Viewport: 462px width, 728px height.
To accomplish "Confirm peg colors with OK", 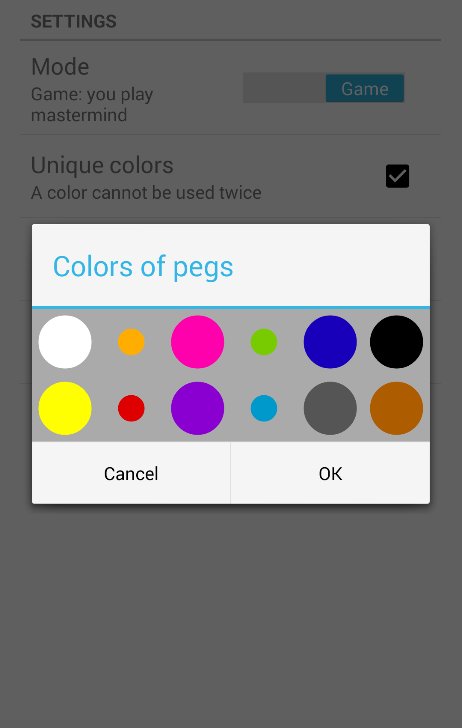I will point(330,473).
